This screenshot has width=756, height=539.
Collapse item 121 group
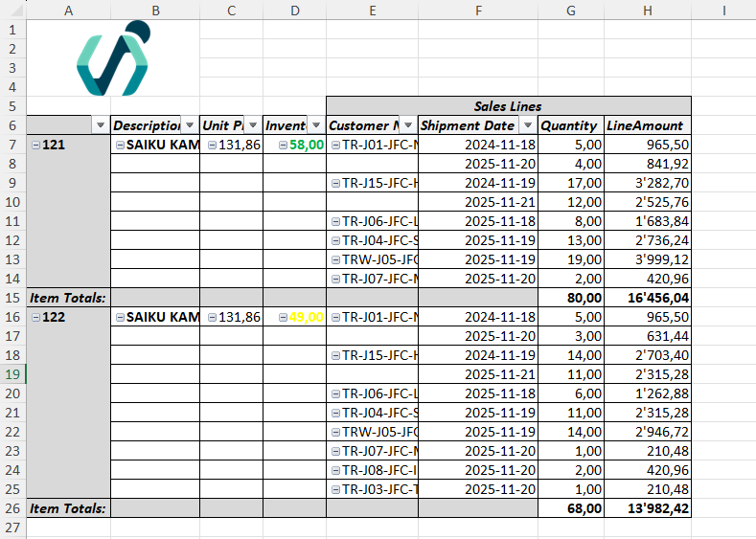(36, 145)
